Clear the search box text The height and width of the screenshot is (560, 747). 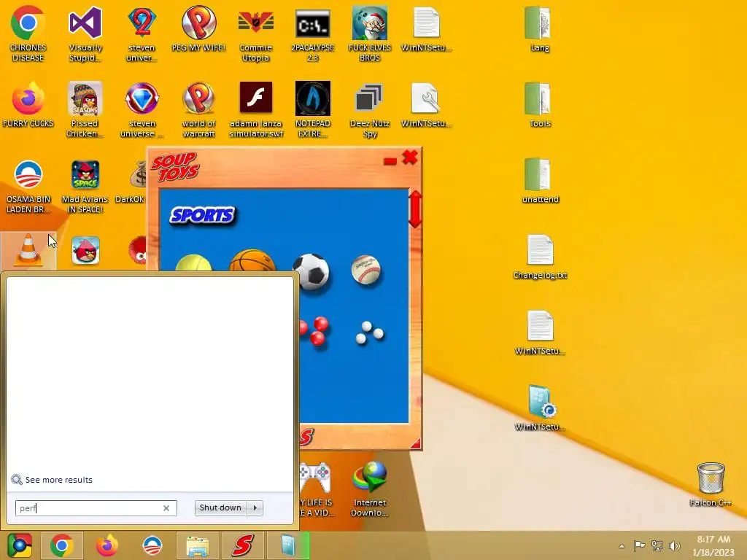[x=166, y=508]
